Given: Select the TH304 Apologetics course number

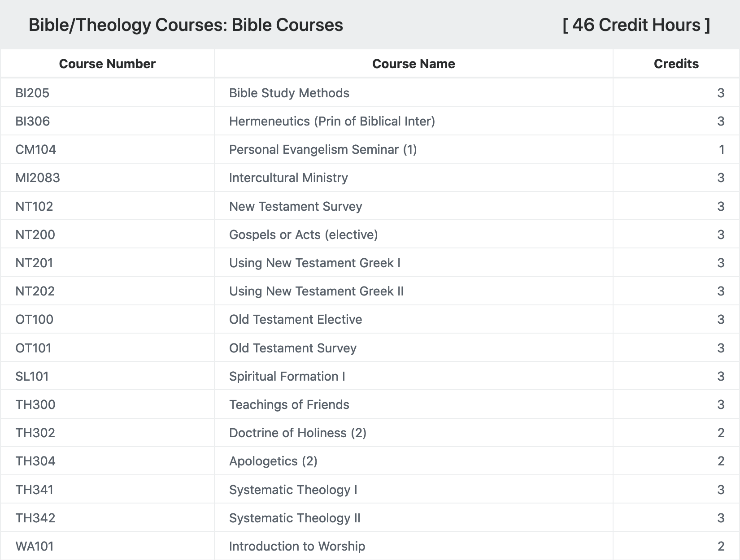Looking at the screenshot, I should point(35,461).
